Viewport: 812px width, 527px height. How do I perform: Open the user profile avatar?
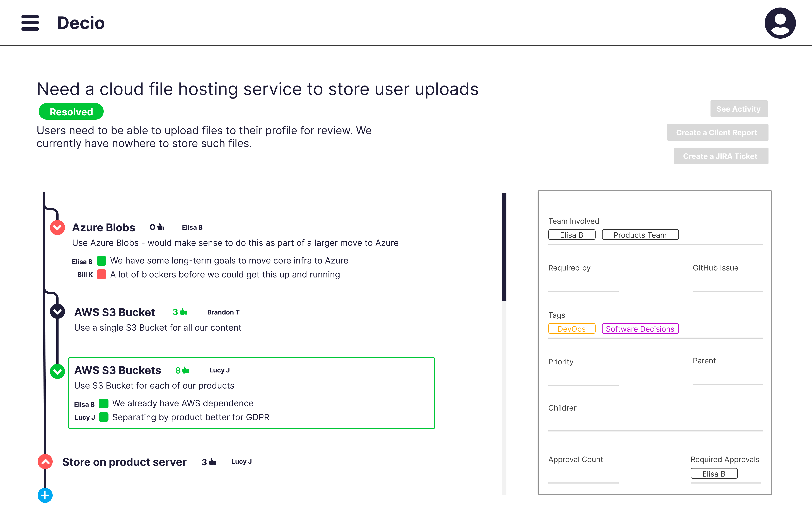780,23
